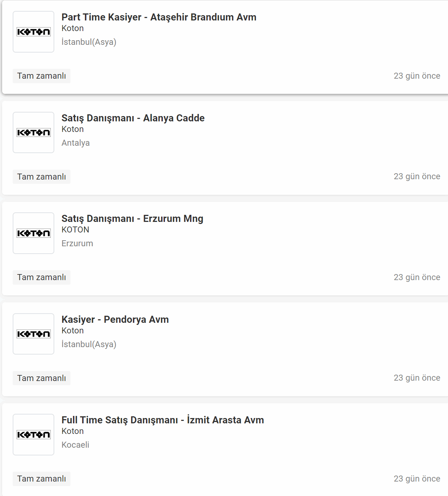Viewport: 448px width, 496px height.
Task: Click Tam zamanlı tag on İzmit Arasta listing
Action: (x=42, y=479)
